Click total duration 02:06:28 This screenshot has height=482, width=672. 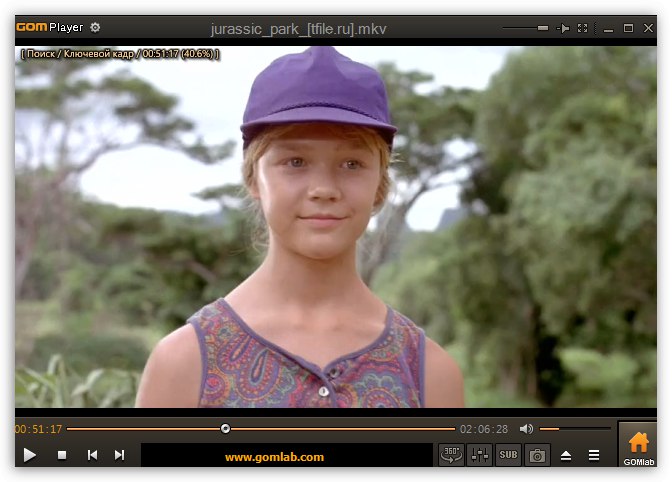coord(484,429)
